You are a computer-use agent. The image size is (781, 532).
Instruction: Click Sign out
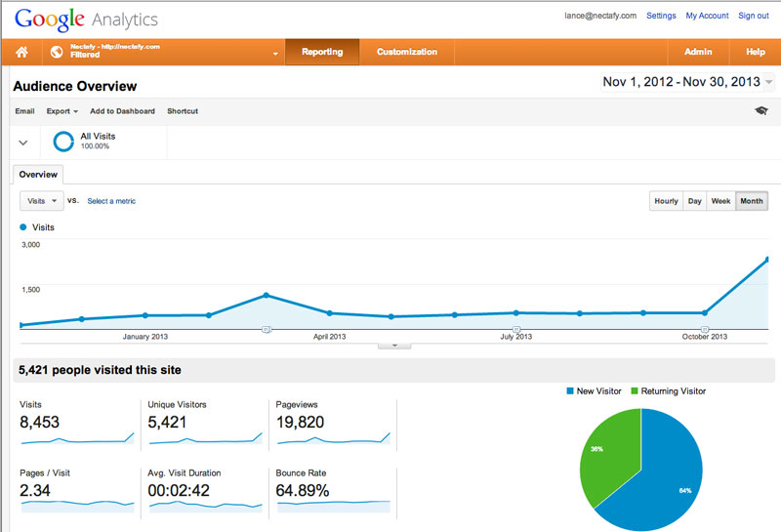point(754,16)
